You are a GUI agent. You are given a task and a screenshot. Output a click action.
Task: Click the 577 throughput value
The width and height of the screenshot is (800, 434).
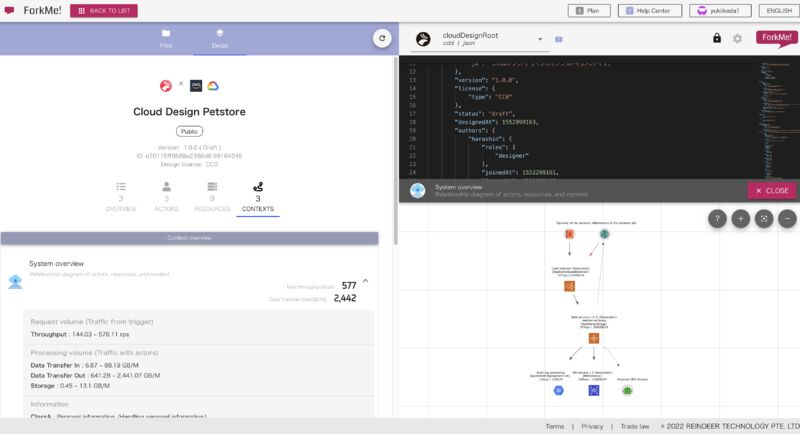349,286
